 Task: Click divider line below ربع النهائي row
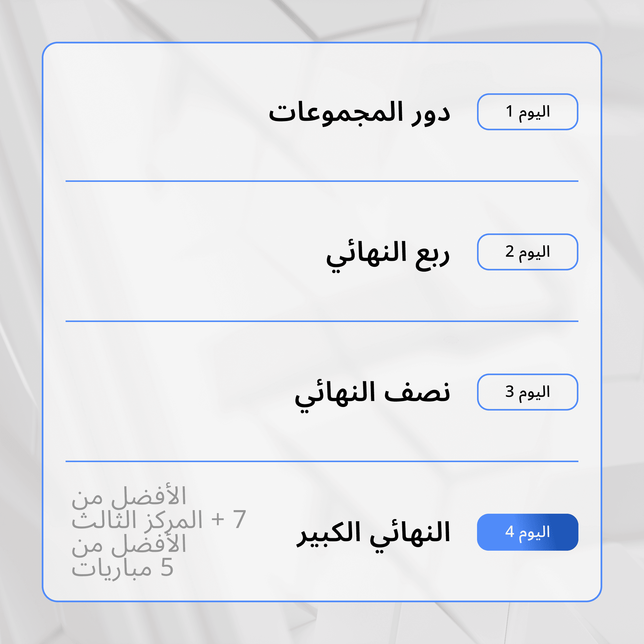[x=322, y=321]
